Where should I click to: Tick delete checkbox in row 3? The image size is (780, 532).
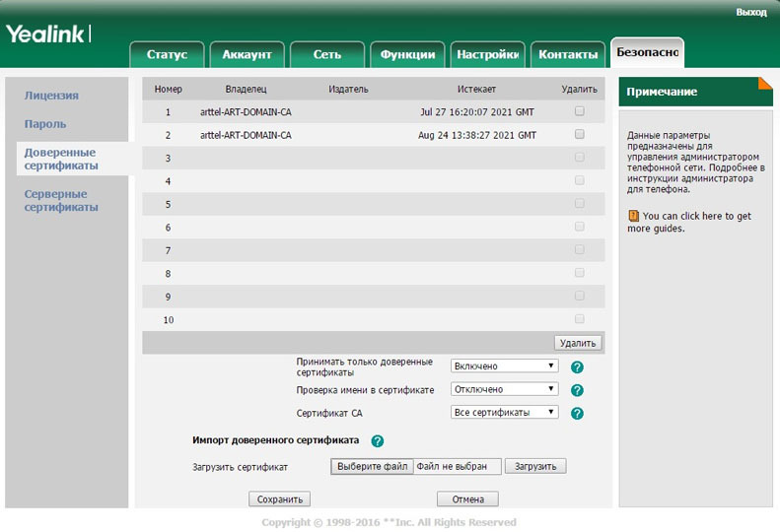[x=579, y=157]
